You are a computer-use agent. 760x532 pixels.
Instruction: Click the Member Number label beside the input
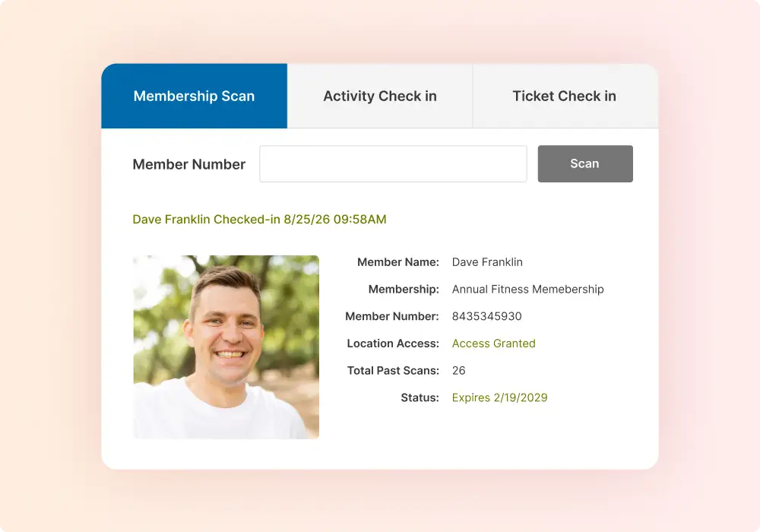pyautogui.click(x=189, y=164)
